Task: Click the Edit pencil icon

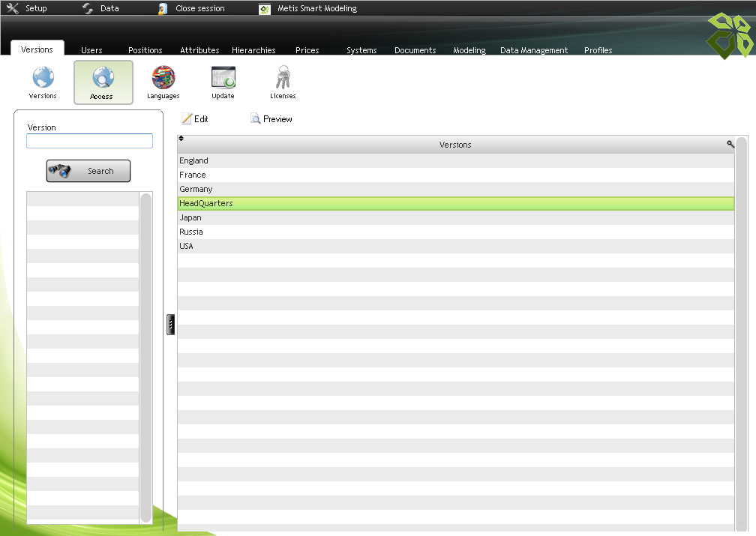Action: [x=187, y=119]
